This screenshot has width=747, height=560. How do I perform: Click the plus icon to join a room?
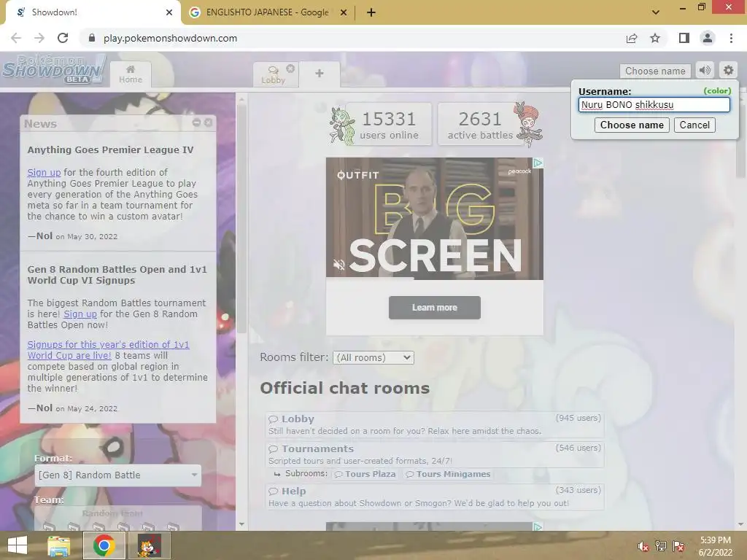(320, 74)
